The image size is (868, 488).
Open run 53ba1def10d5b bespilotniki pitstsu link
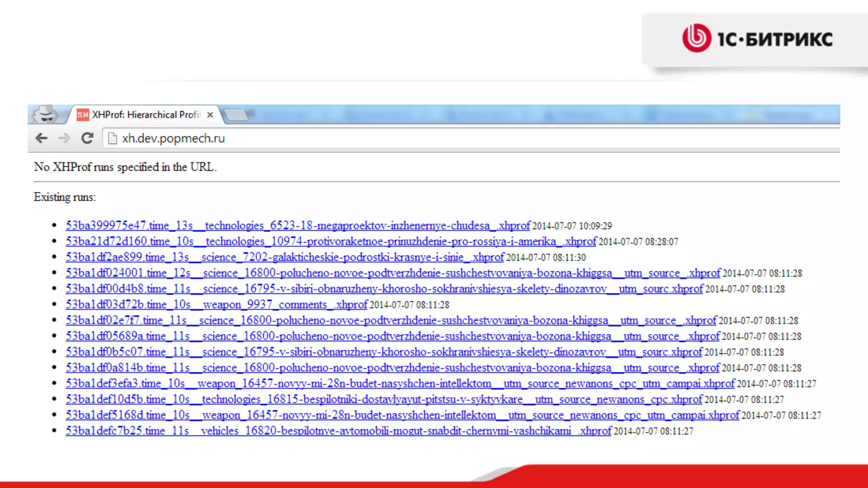pyautogui.click(x=384, y=399)
